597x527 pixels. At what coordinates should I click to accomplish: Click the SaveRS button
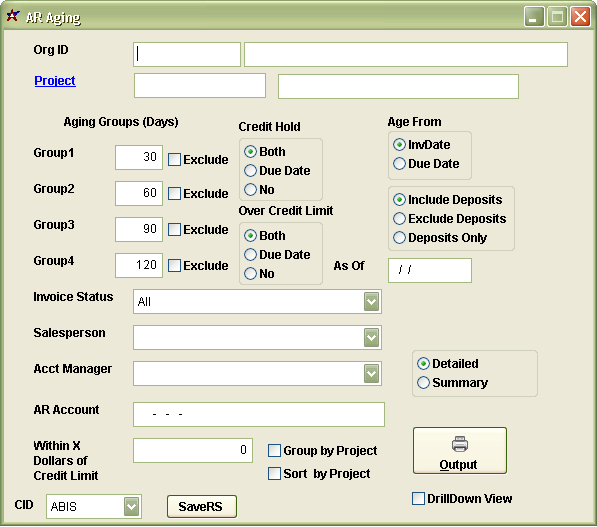[202, 506]
